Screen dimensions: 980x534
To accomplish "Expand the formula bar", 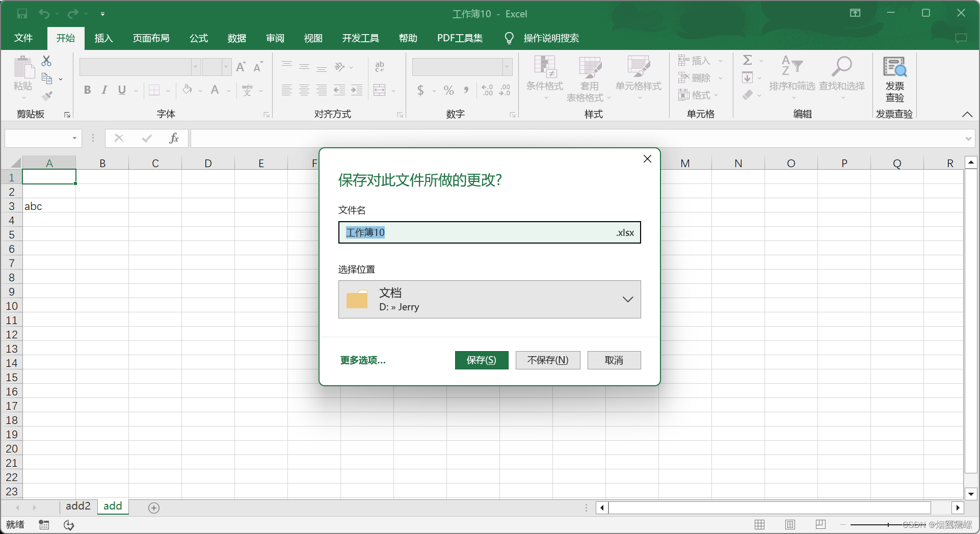I will click(x=968, y=139).
